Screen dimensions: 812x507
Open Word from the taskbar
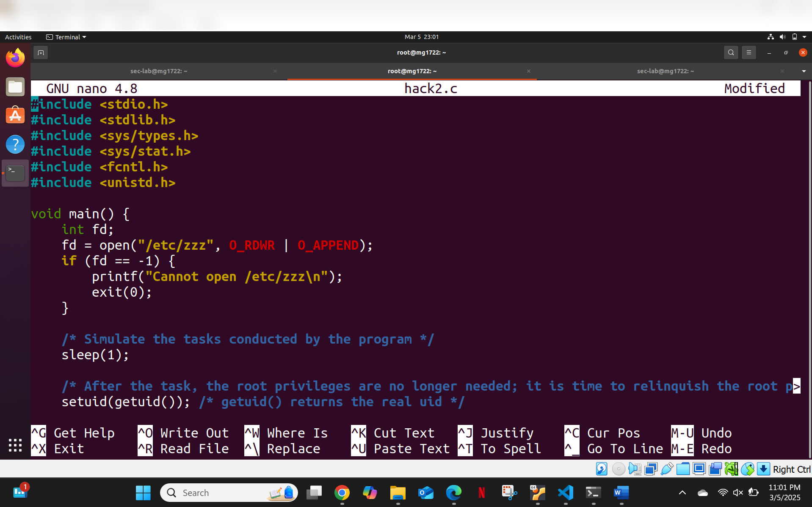coord(621,493)
